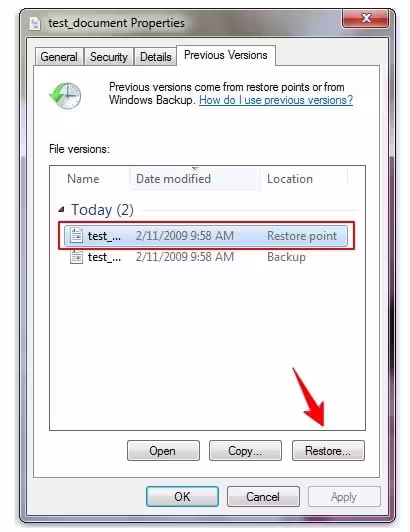Click the Open button
The height and width of the screenshot is (532, 410).
pos(163,451)
